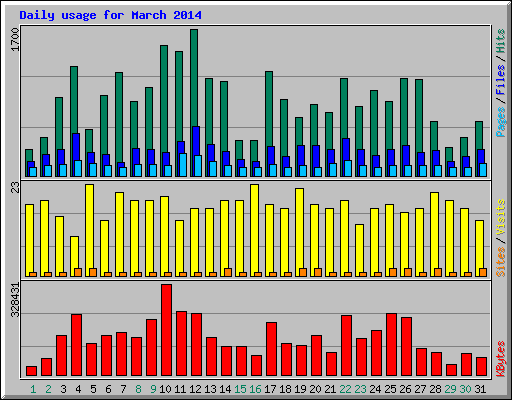Click day label 27 on the x-axis

coord(420,389)
